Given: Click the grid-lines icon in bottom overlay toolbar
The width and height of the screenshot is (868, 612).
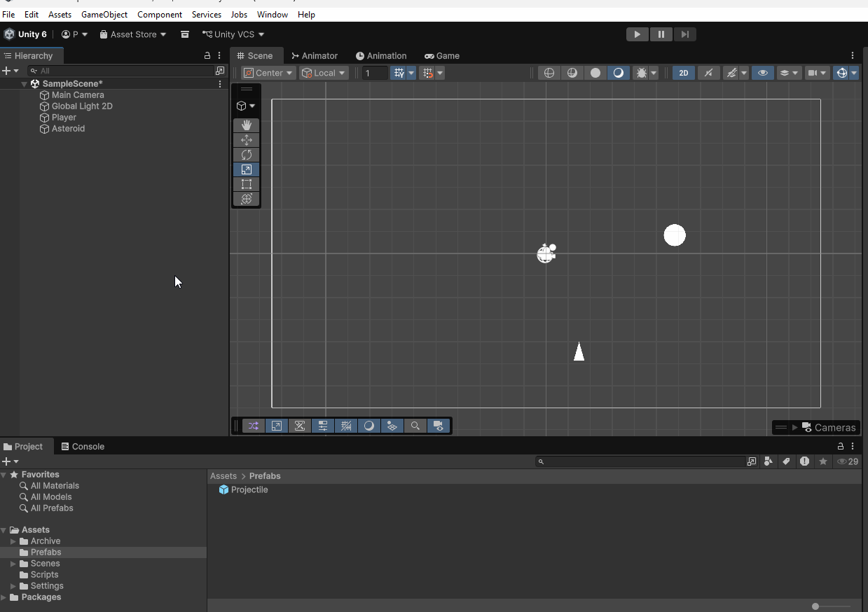Looking at the screenshot, I should tap(346, 426).
